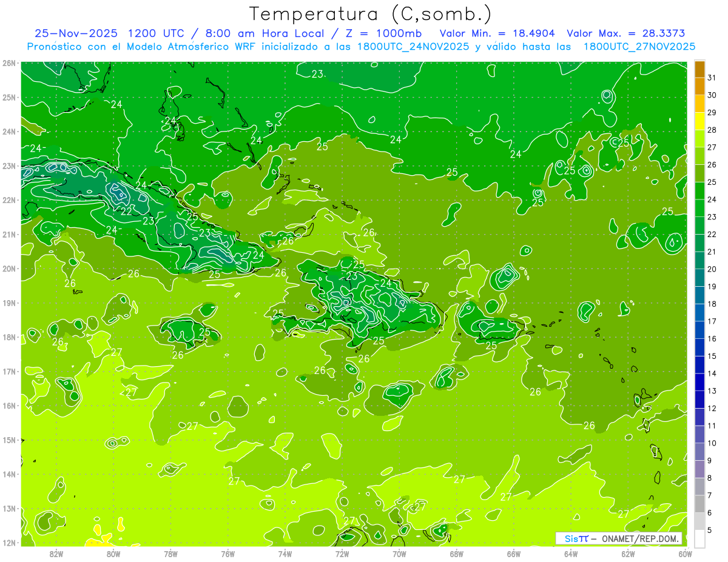Click the "26N" latitude label

coord(9,63)
